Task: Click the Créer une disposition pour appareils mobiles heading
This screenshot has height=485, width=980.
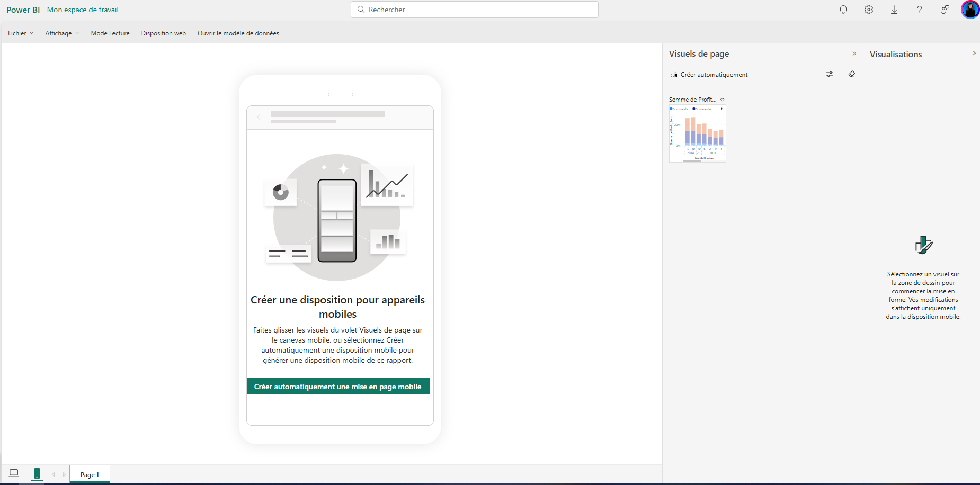Action: [338, 307]
